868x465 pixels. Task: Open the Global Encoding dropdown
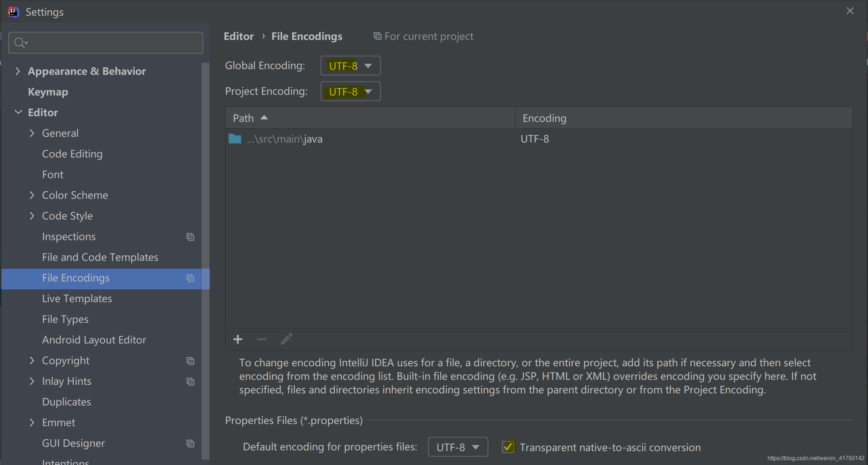pos(350,66)
